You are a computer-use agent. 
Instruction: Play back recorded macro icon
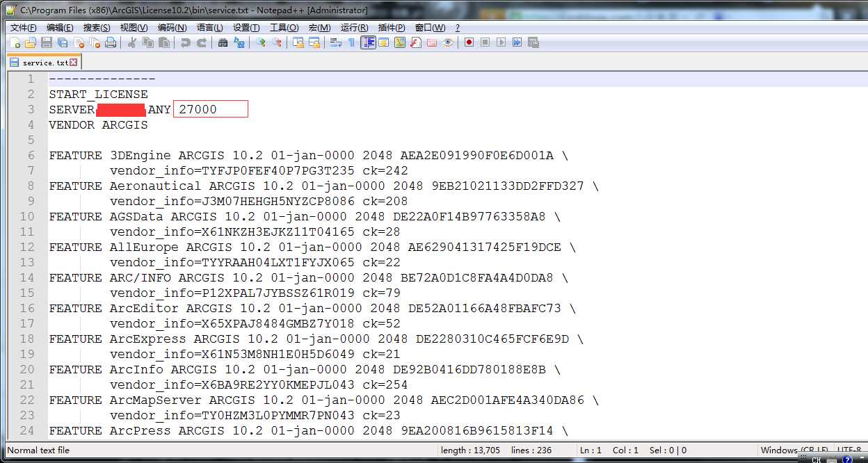click(501, 42)
